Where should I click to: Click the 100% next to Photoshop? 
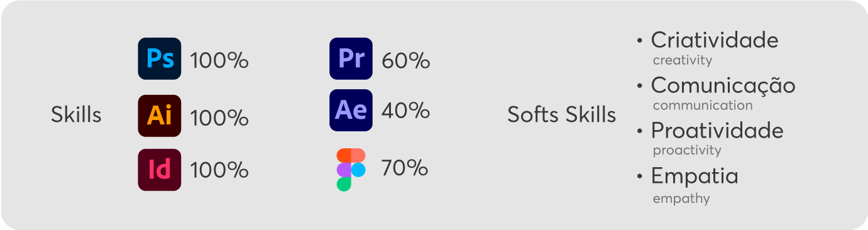pyautogui.click(x=219, y=61)
